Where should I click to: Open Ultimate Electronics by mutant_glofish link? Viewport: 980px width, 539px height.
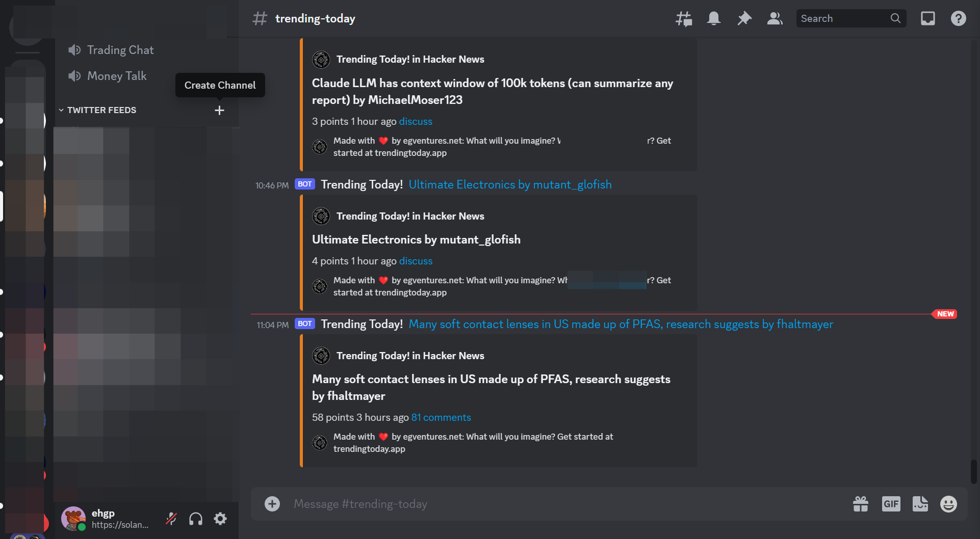click(x=510, y=184)
